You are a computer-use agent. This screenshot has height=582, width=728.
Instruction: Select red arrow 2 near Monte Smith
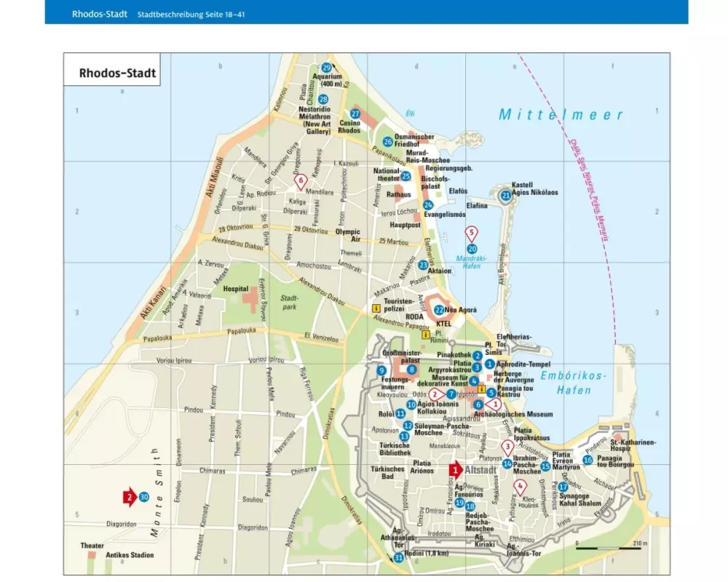(129, 497)
